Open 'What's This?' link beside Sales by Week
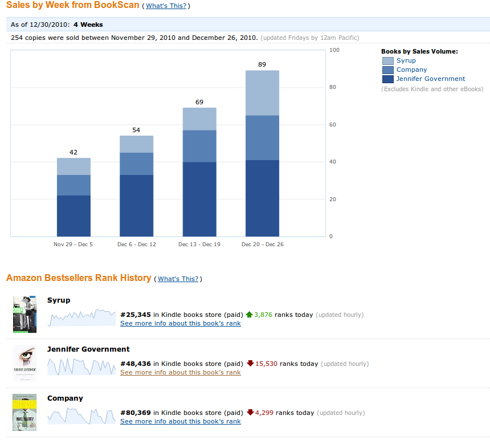 point(166,6)
